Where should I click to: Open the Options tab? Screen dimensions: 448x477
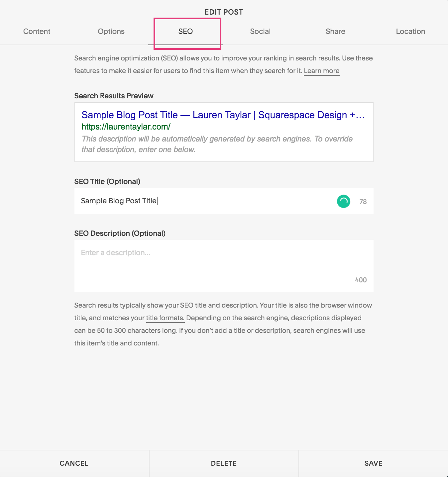click(x=111, y=31)
